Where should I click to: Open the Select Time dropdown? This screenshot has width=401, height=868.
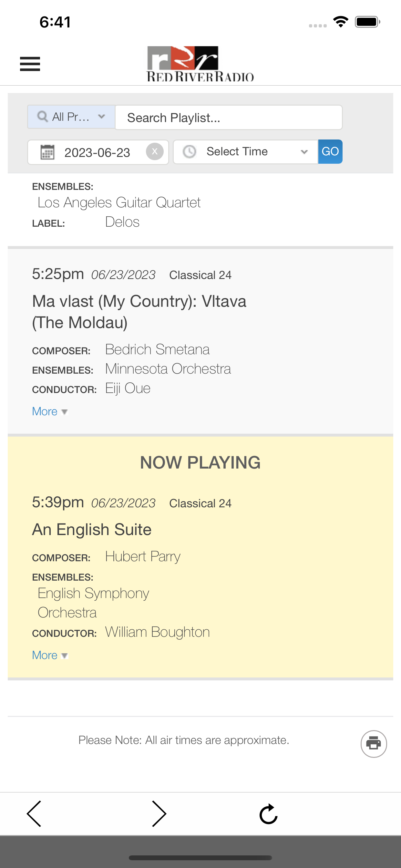(246, 152)
